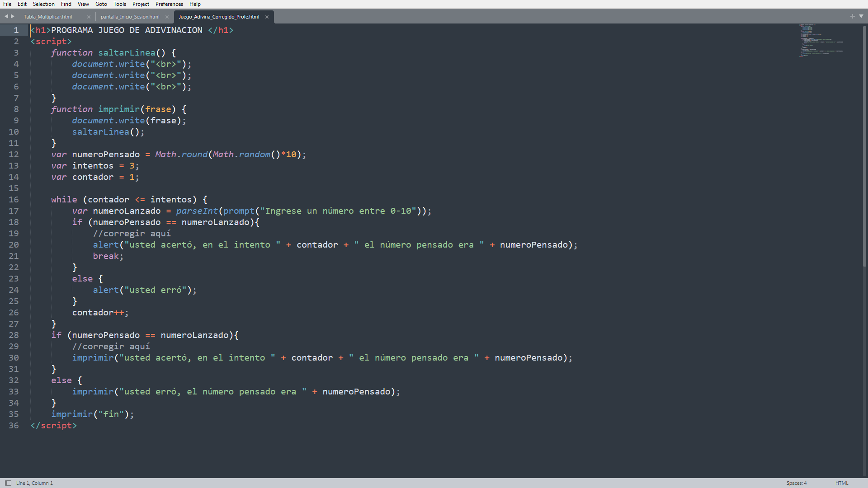Click the closing </script> tag
The width and height of the screenshot is (868, 488).
coord(54,426)
